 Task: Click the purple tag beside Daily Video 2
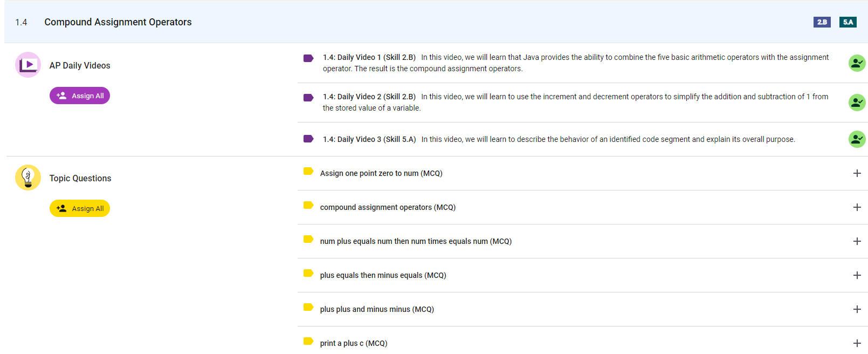[308, 98]
